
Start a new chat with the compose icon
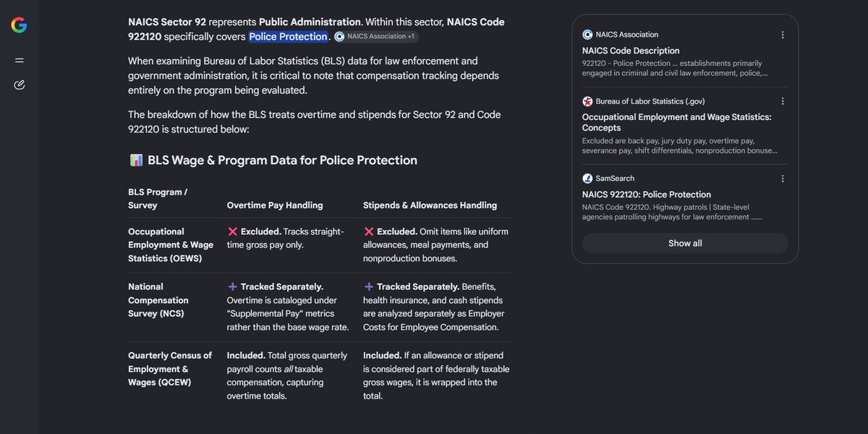coord(20,85)
